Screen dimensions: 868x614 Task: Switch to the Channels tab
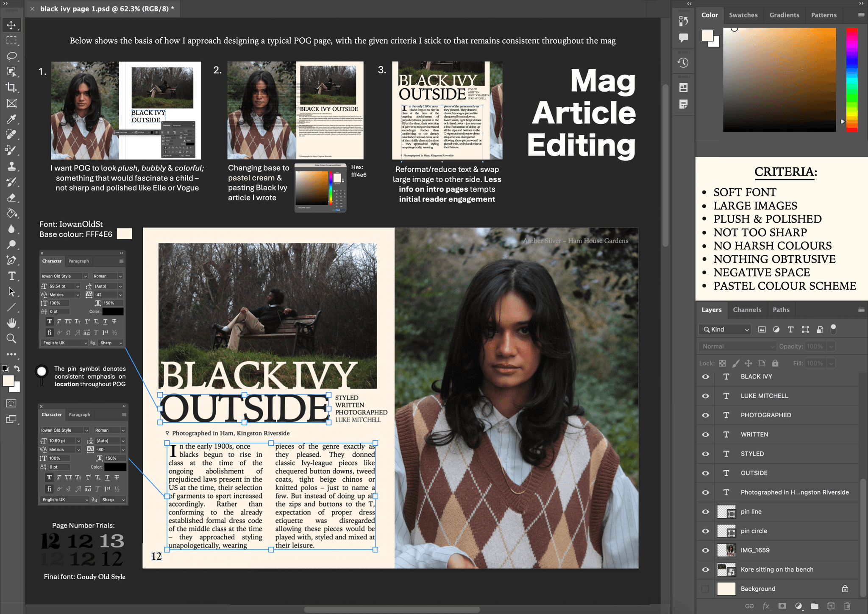click(x=747, y=310)
